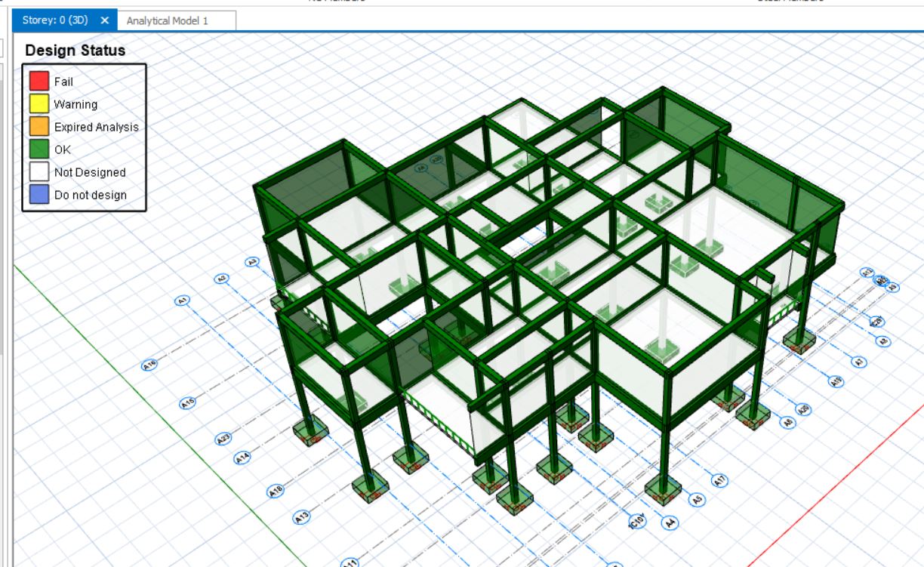924x567 pixels.
Task: Click the Design Status legend title
Action: coord(75,51)
